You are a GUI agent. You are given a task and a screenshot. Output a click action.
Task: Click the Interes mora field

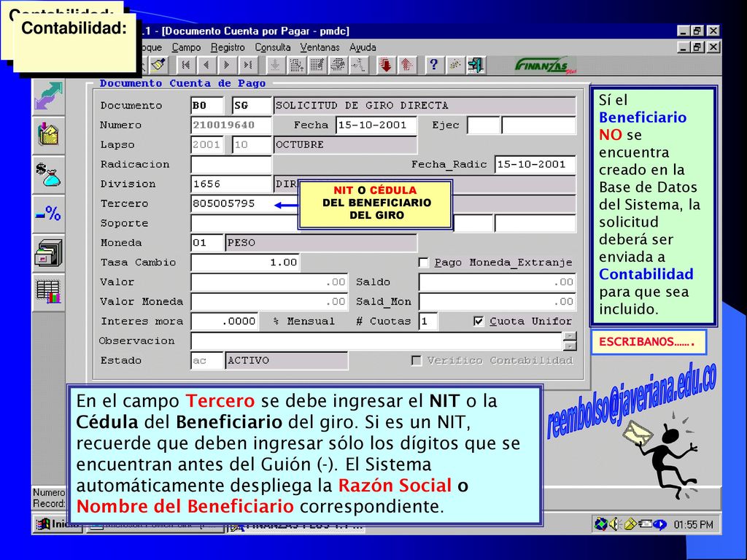pos(225,322)
